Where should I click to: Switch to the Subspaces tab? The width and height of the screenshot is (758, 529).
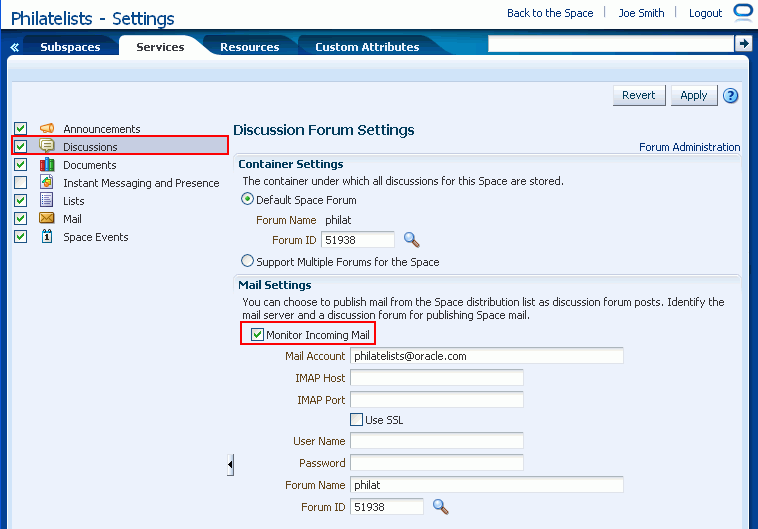click(x=70, y=47)
